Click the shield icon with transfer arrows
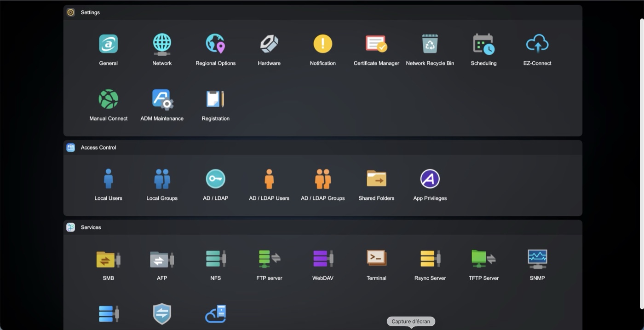Viewport: 644px width, 330px height. 162,314
